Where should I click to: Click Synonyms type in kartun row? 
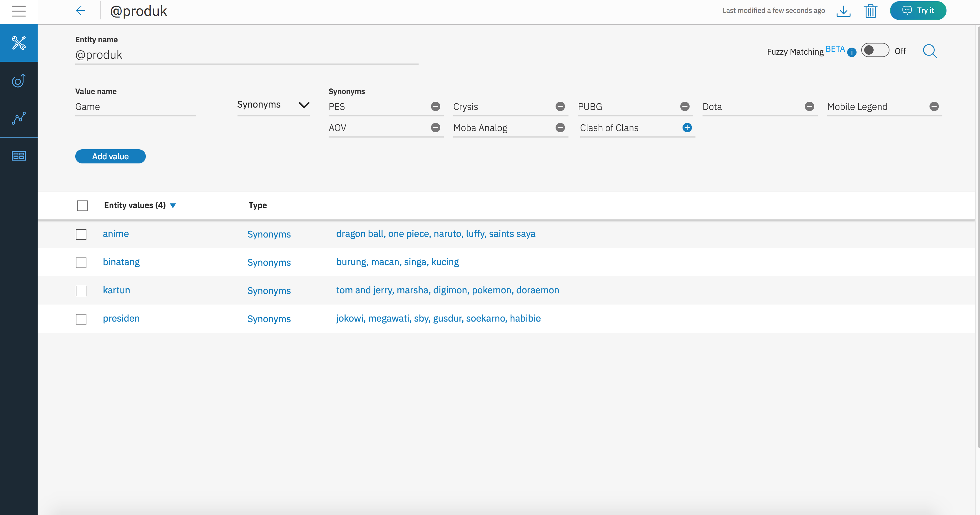(269, 291)
